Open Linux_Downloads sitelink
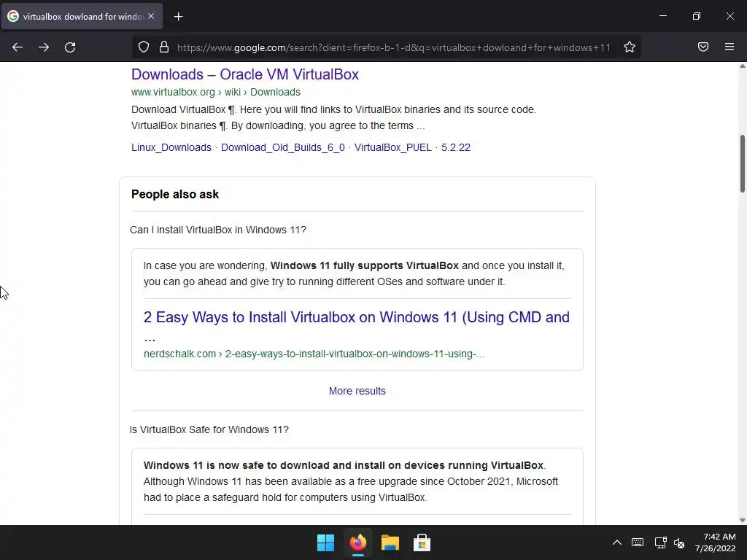 pos(171,147)
